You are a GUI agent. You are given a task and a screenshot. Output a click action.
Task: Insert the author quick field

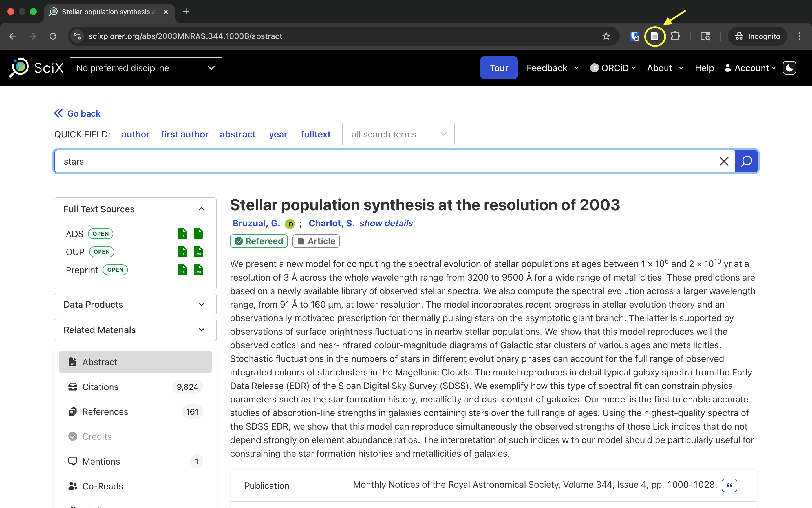pyautogui.click(x=136, y=134)
